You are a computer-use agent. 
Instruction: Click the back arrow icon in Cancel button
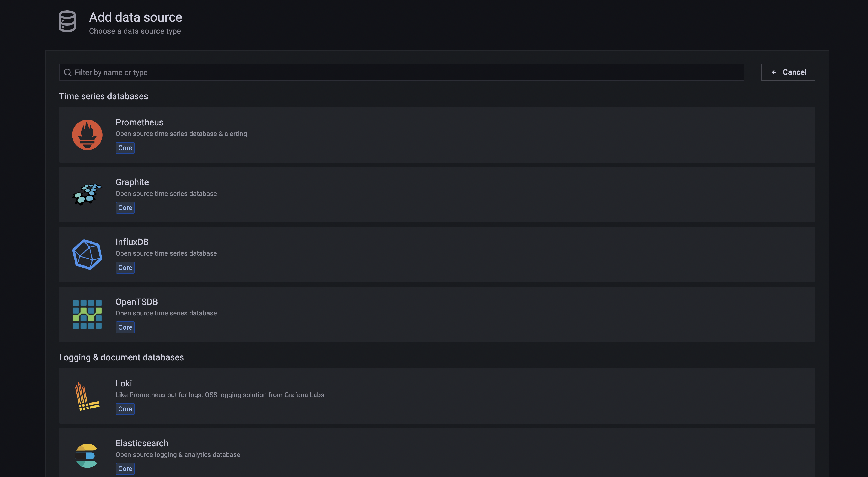click(x=774, y=72)
